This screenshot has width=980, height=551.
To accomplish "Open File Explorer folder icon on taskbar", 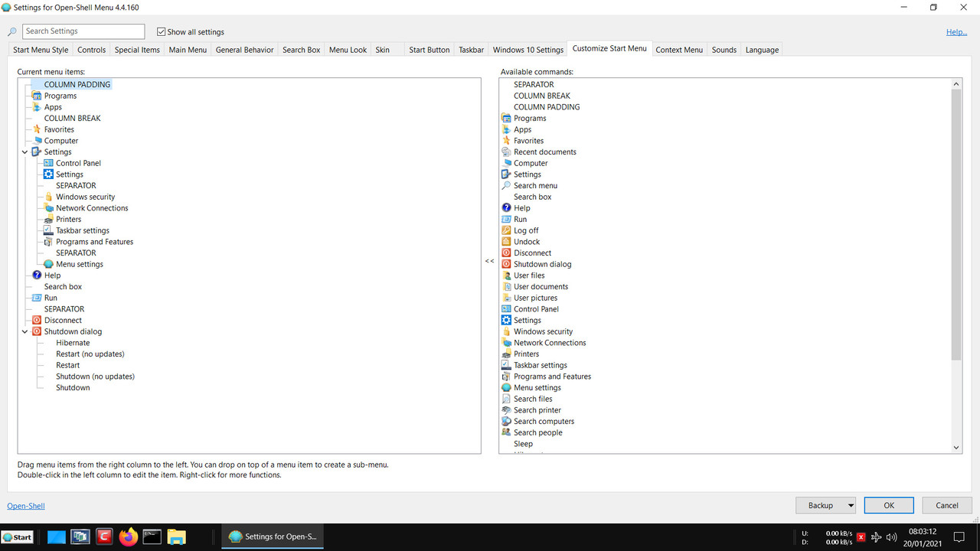I will point(176,536).
